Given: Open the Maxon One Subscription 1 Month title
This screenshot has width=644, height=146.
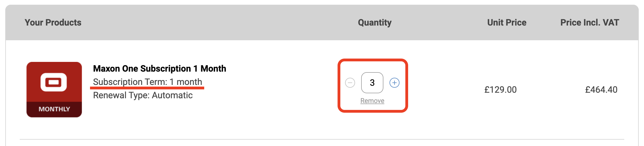Looking at the screenshot, I should coord(159,69).
